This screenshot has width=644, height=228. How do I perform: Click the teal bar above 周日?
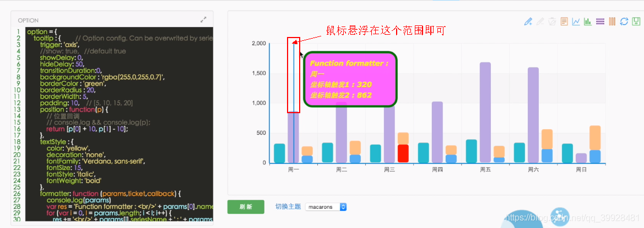567,153
